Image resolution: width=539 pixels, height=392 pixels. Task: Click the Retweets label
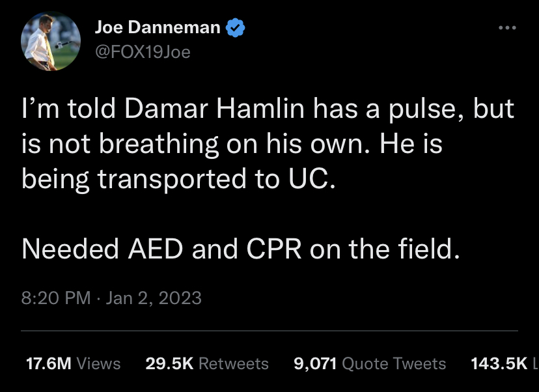click(234, 363)
